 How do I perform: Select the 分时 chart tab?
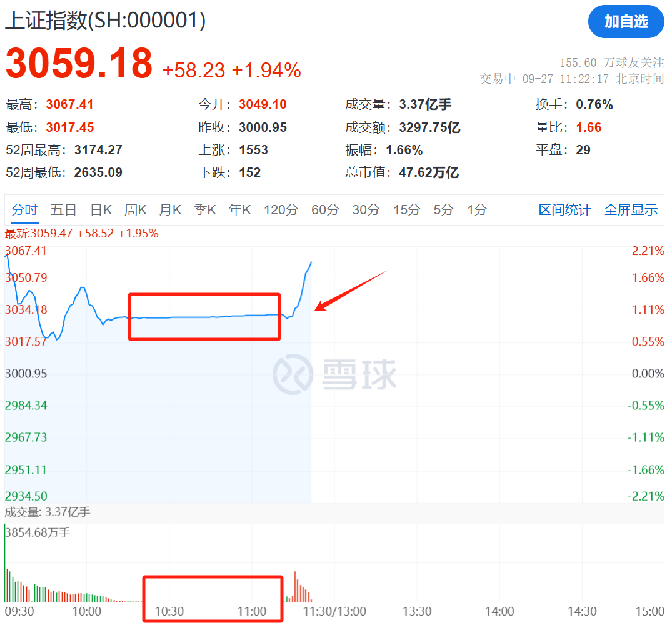pyautogui.click(x=24, y=210)
